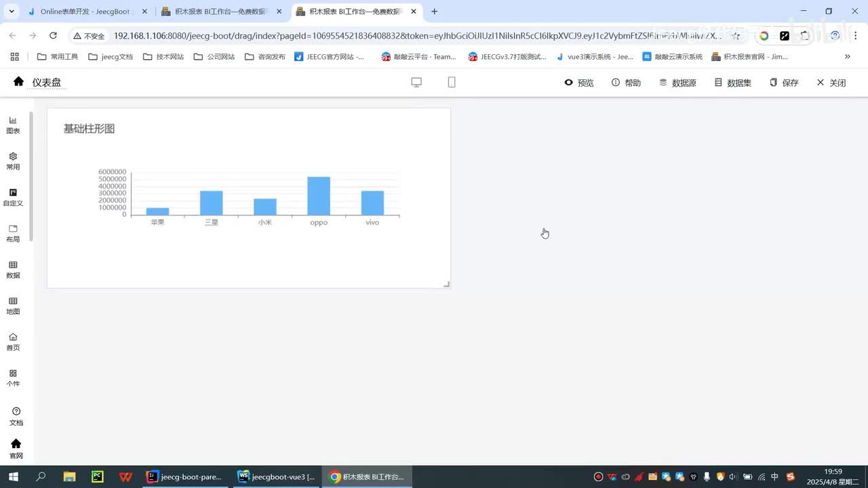Reload the current page
The image size is (868, 488).
[53, 35]
